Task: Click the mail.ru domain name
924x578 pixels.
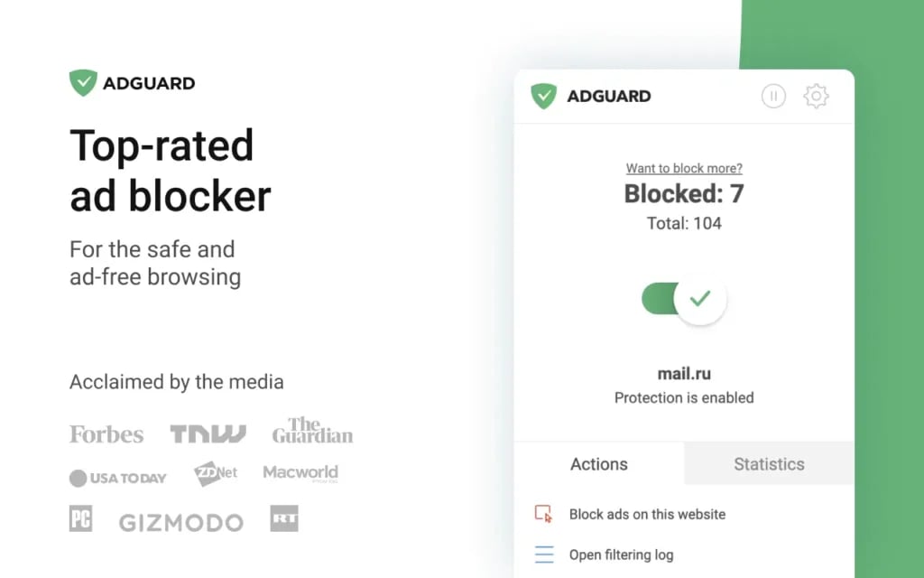Action: click(x=683, y=373)
